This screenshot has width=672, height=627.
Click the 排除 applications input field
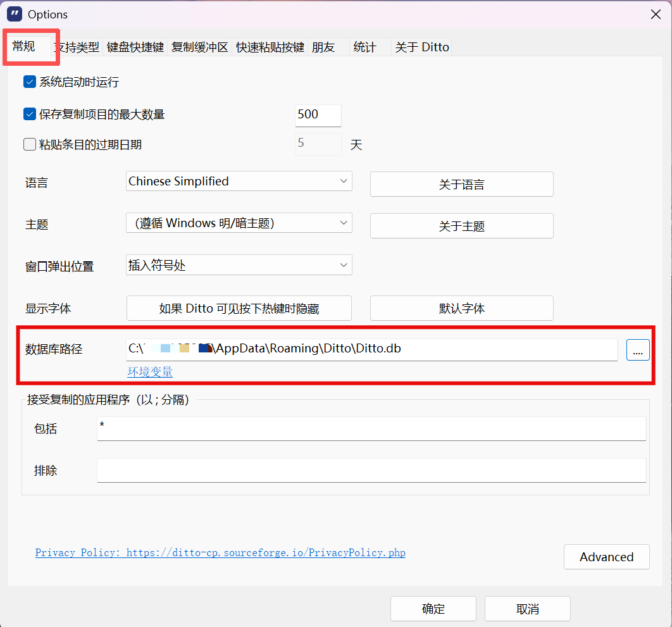tap(371, 471)
